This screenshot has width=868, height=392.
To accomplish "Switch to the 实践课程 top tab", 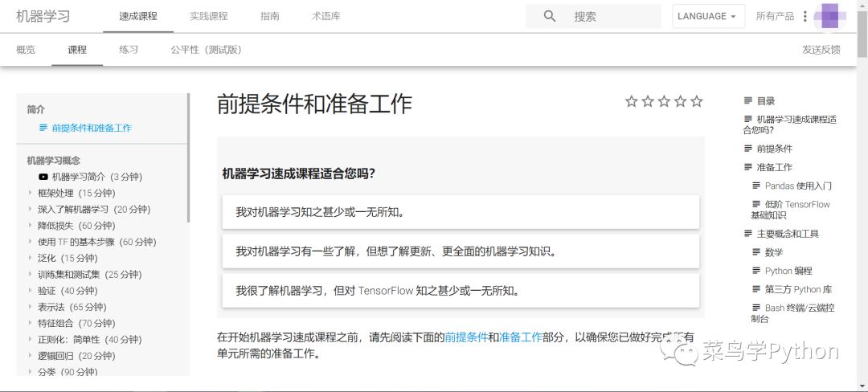I will pos(208,16).
